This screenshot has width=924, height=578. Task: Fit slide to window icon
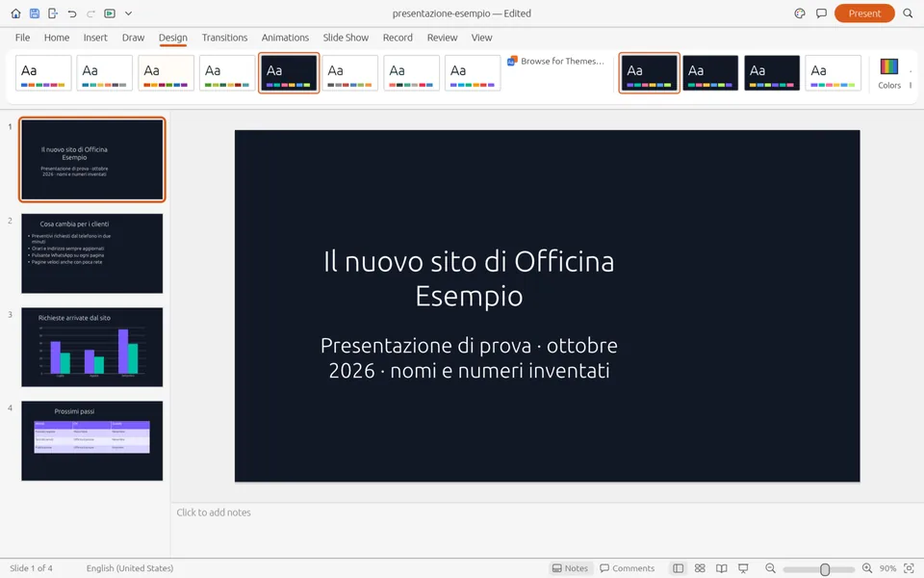(909, 568)
